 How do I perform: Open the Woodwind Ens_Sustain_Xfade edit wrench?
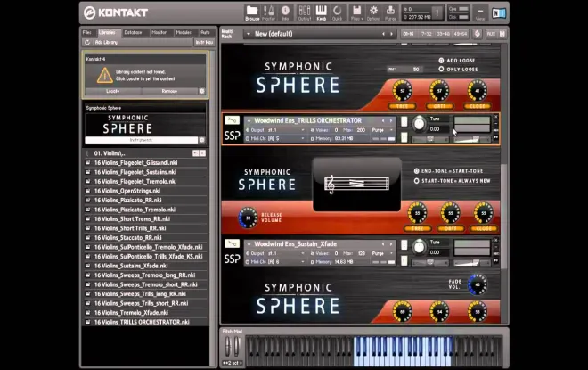pyautogui.click(x=233, y=243)
